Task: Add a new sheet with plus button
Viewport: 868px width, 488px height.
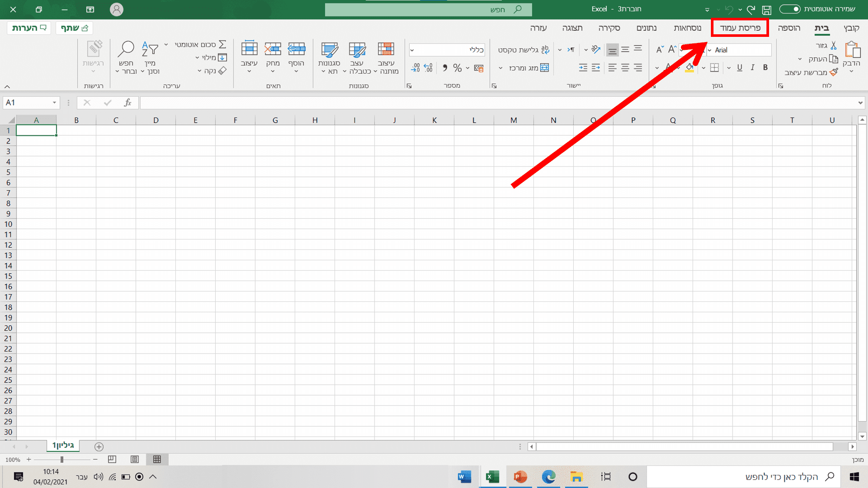Action: (x=99, y=446)
